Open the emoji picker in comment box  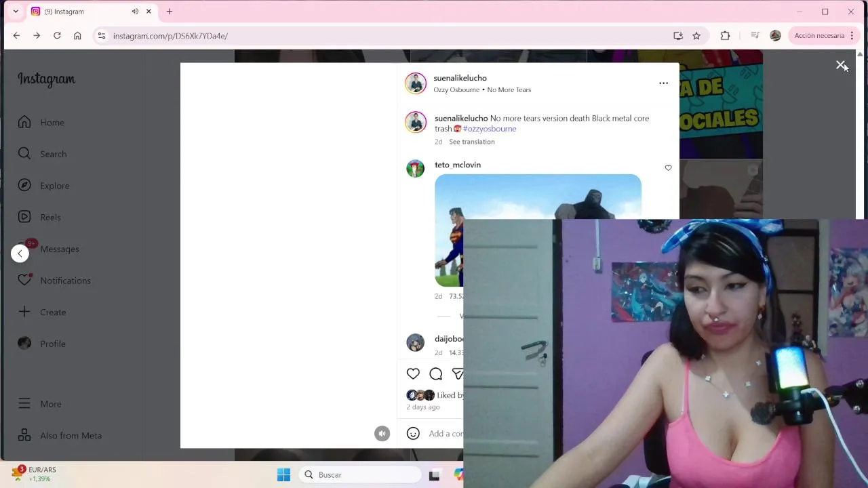pyautogui.click(x=413, y=434)
